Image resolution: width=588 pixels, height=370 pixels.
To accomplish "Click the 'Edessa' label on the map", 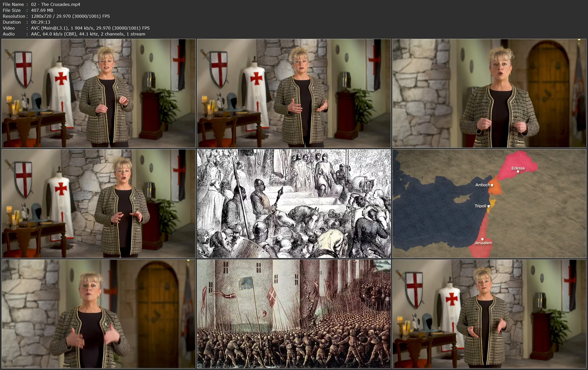I will 518,168.
